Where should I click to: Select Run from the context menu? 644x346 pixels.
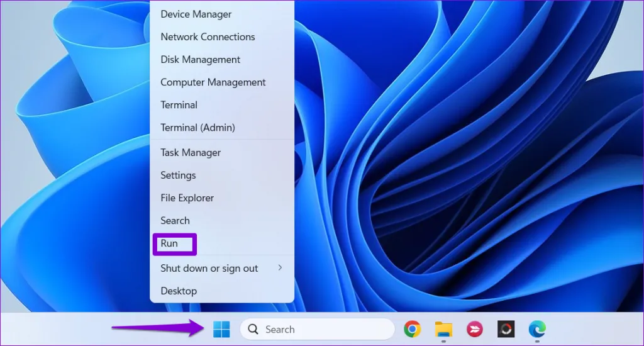point(170,243)
